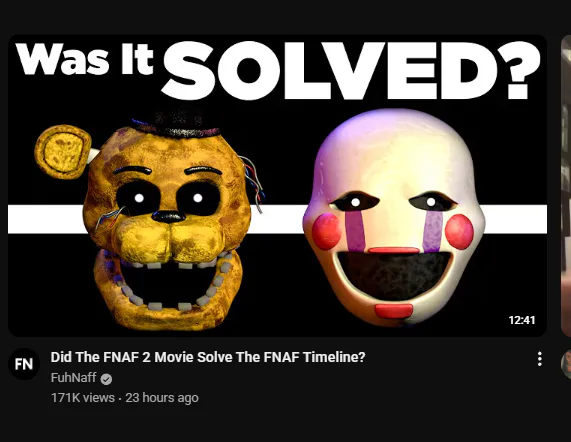The width and height of the screenshot is (571, 442).
Task: Click the 23 hours ago timestamp
Action: pyautogui.click(x=162, y=398)
